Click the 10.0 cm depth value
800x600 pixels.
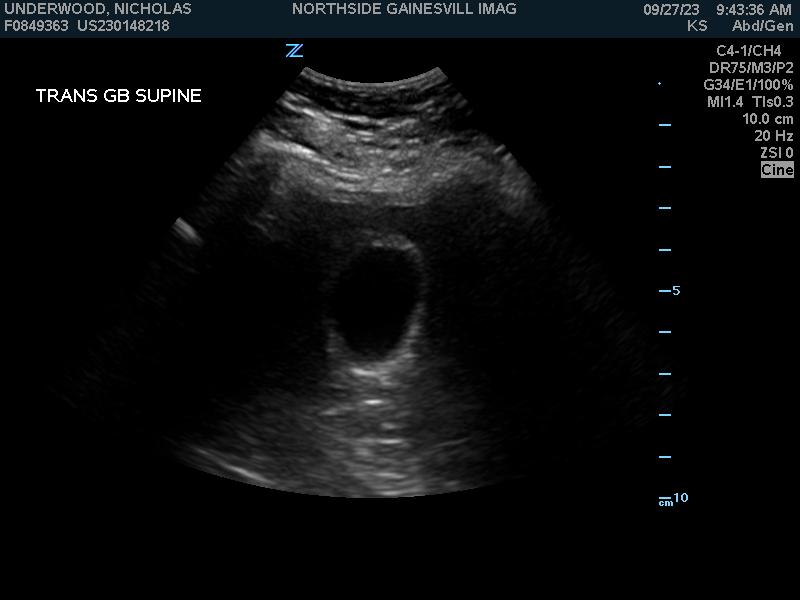tap(767, 119)
